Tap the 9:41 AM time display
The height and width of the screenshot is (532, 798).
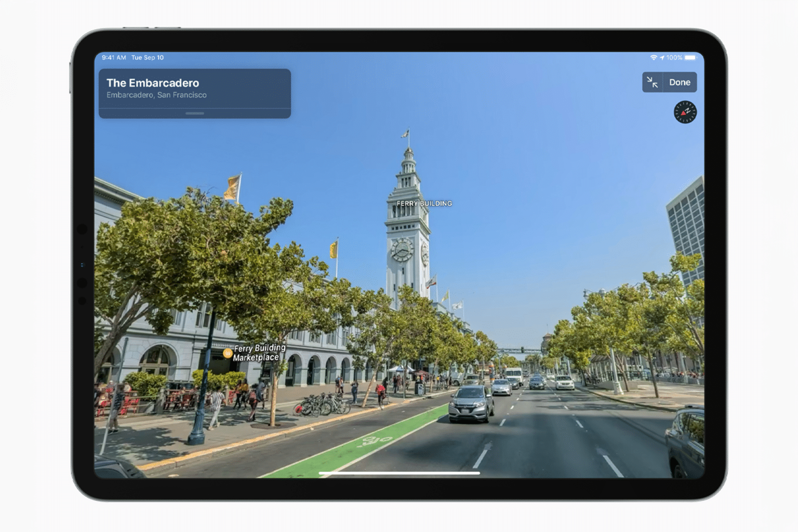point(114,58)
